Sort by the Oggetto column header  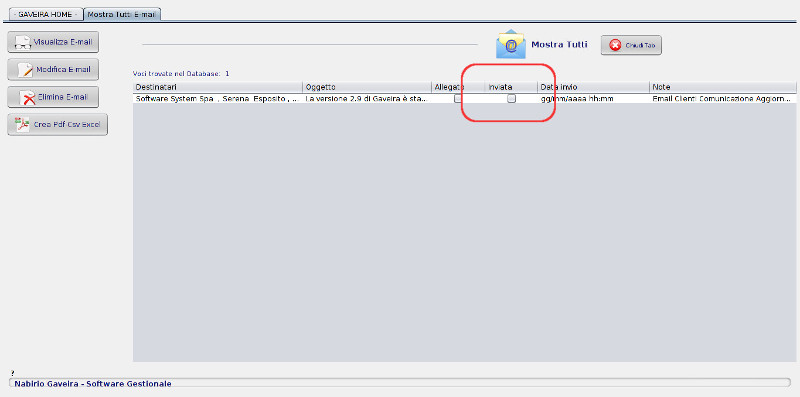[x=367, y=87]
